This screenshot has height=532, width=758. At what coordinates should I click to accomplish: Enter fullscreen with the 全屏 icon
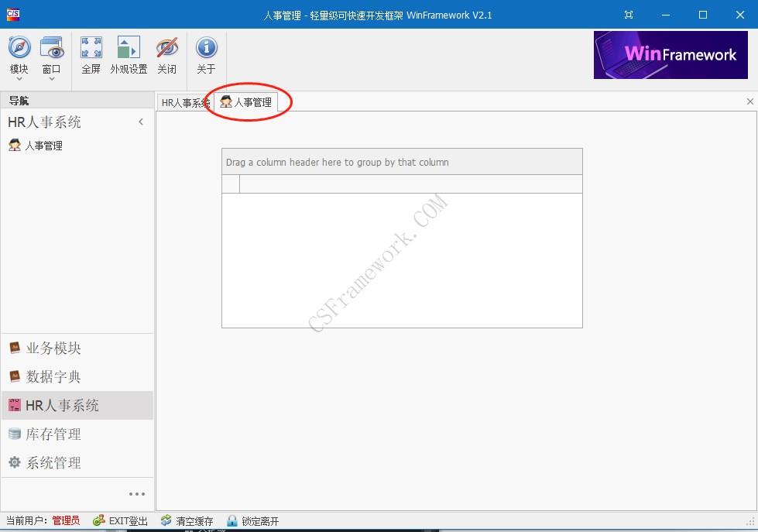coord(91,48)
